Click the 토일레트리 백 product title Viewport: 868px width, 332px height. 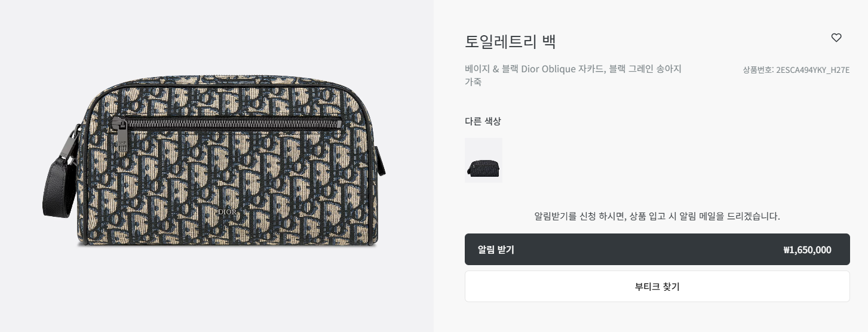[x=510, y=42]
